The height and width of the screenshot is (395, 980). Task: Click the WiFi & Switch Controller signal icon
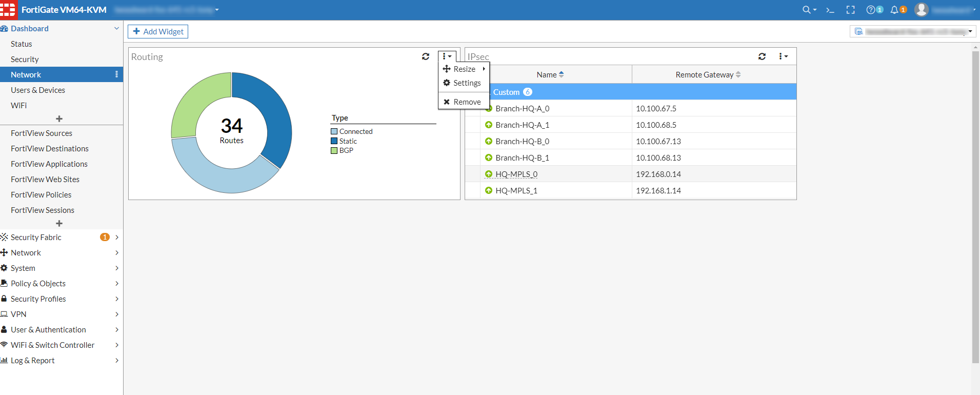point(4,345)
